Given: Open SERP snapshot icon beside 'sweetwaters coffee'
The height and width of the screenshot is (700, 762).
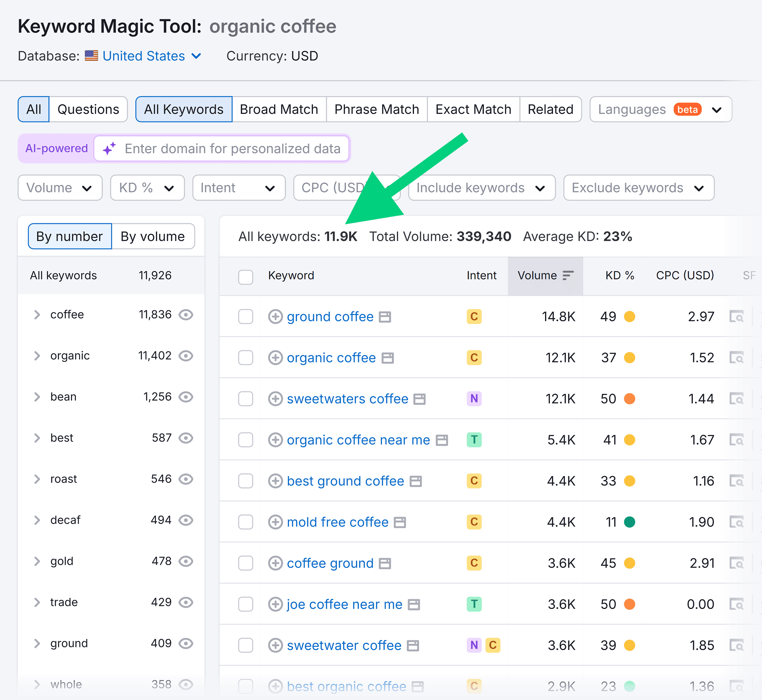Looking at the screenshot, I should click(x=419, y=399).
